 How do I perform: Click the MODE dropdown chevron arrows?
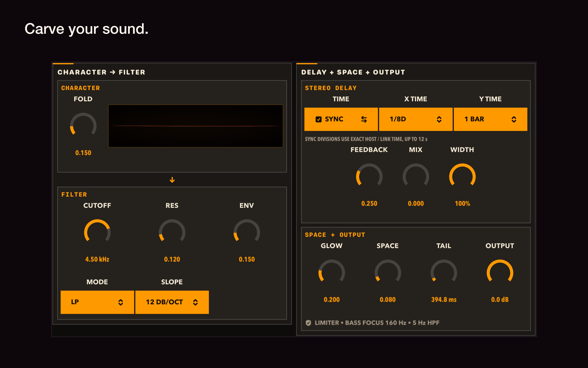[120, 302]
